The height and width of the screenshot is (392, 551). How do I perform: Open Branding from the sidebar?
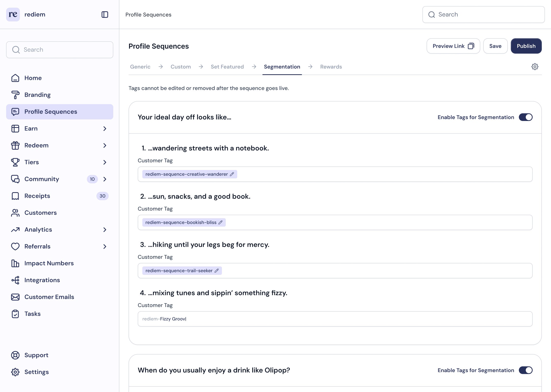coord(37,95)
